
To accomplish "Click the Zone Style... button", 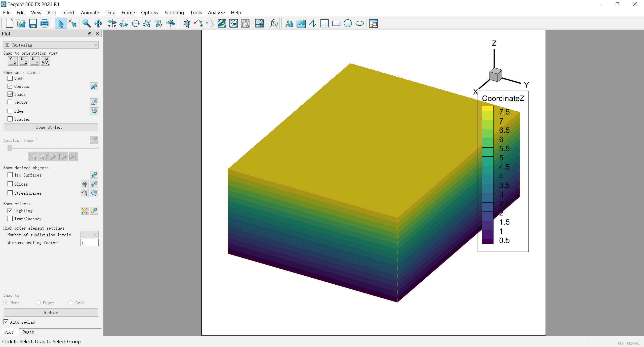I will (51, 127).
